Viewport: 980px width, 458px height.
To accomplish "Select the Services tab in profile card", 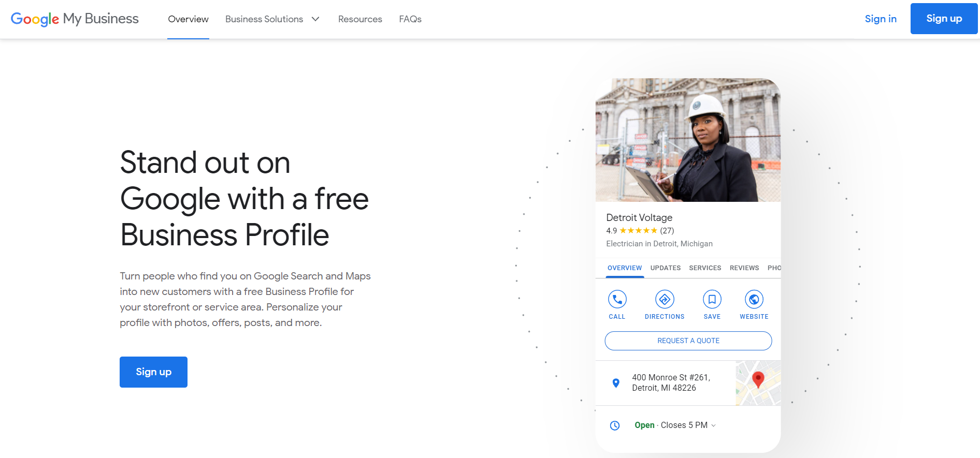I will pos(705,268).
